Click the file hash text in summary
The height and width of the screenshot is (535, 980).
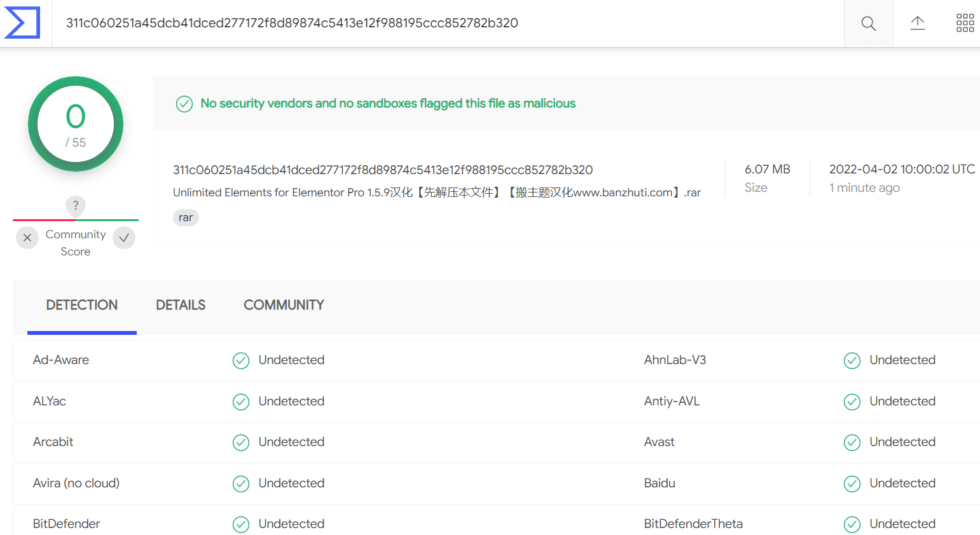click(383, 170)
